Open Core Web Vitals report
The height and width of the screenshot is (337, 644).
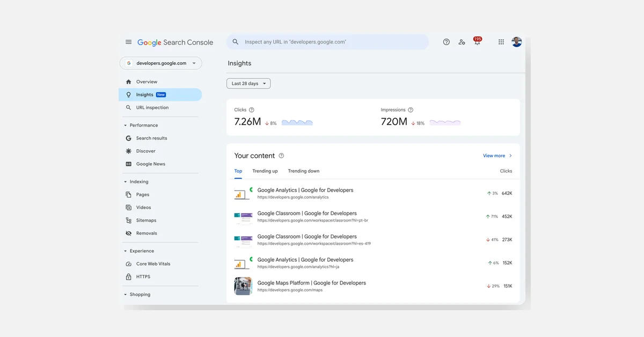[160, 264]
